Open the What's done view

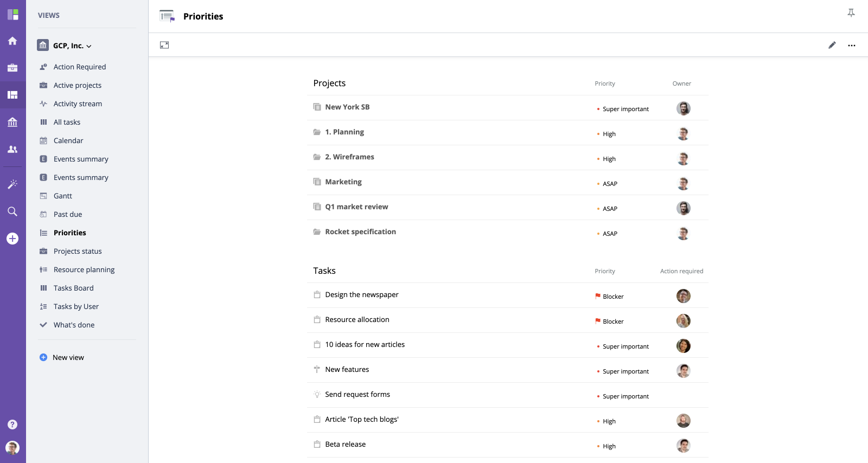tap(74, 325)
